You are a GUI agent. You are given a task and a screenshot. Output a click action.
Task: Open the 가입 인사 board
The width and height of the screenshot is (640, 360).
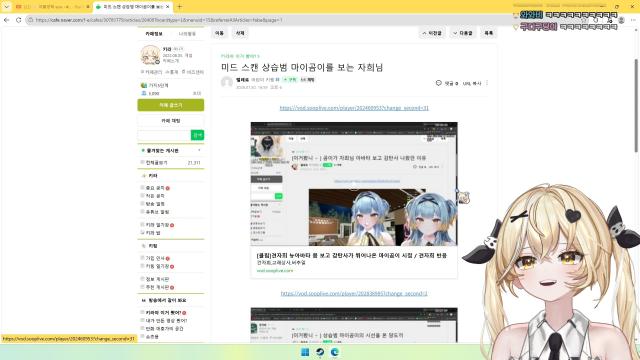[155, 258]
